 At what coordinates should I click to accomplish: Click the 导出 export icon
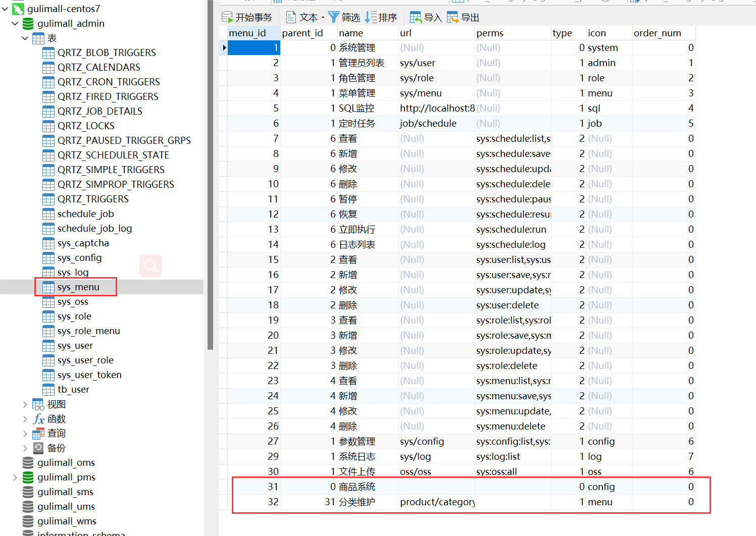pyautogui.click(x=452, y=17)
